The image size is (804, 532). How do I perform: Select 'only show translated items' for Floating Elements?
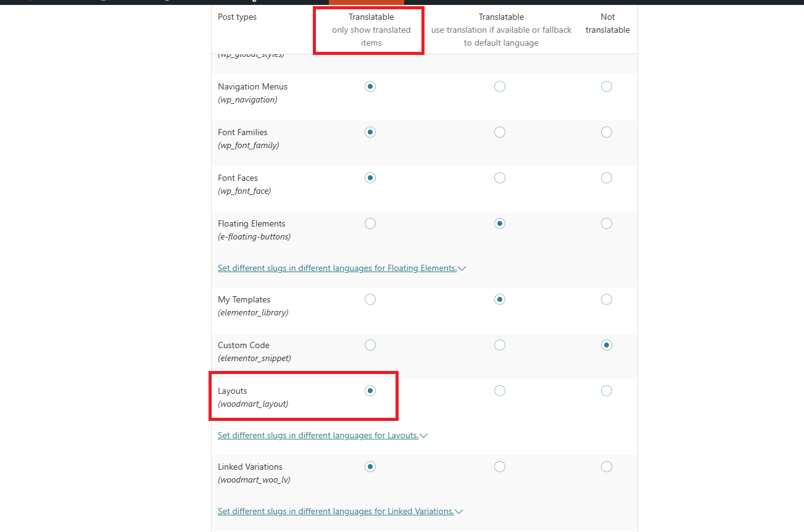coord(370,223)
